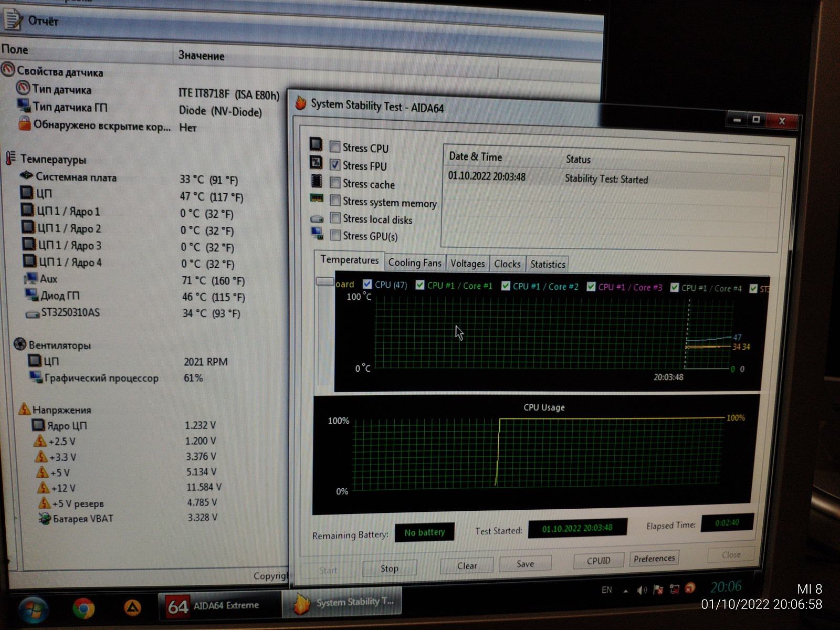This screenshot has width=840, height=630.
Task: Open the stability test Preferences
Action: (654, 558)
